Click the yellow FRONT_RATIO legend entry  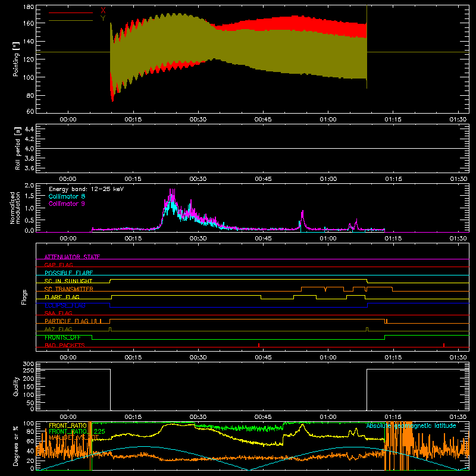coord(68,425)
